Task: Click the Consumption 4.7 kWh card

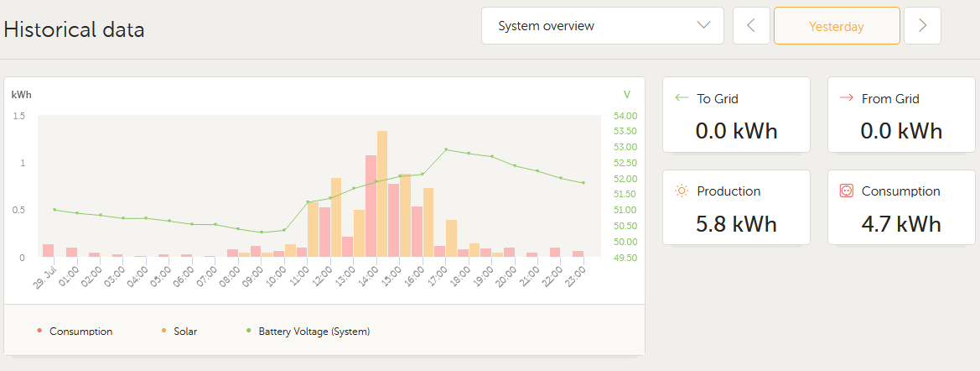Action: coord(901,207)
